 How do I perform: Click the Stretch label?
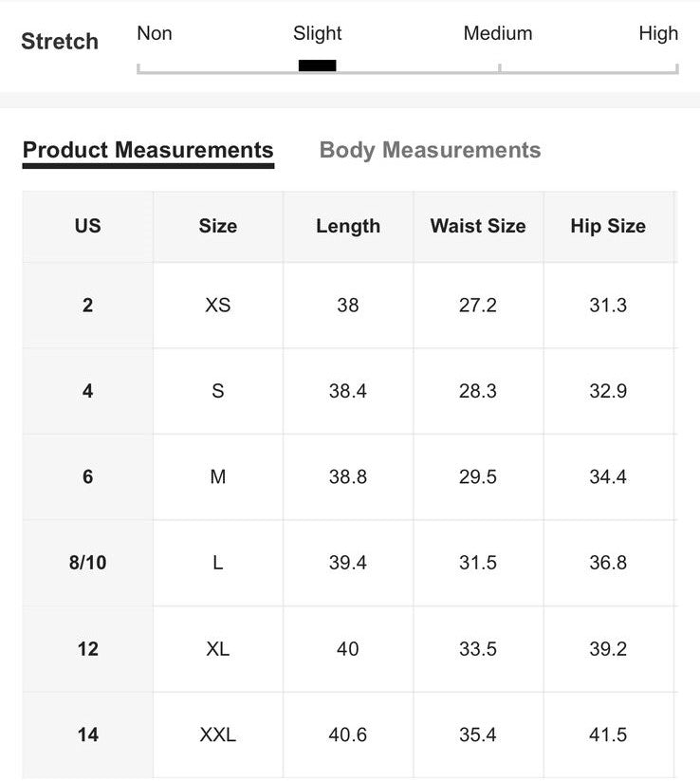(x=59, y=41)
